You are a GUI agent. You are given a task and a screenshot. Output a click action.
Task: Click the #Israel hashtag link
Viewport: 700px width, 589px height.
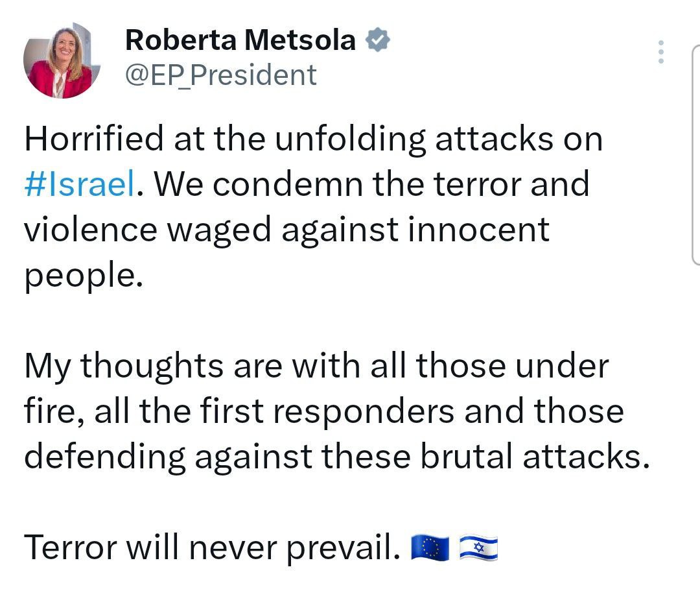pyautogui.click(x=80, y=184)
